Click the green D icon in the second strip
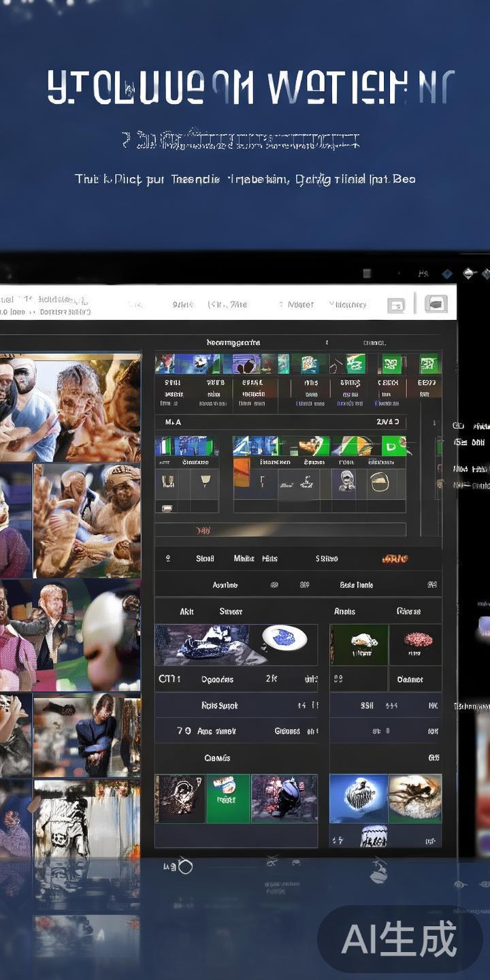 pos(393,446)
